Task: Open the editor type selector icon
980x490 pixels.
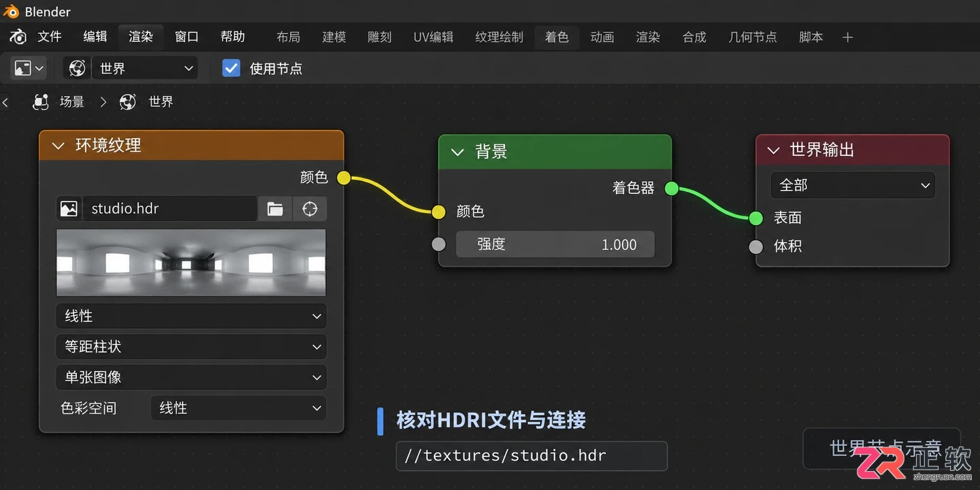Action: pos(29,68)
